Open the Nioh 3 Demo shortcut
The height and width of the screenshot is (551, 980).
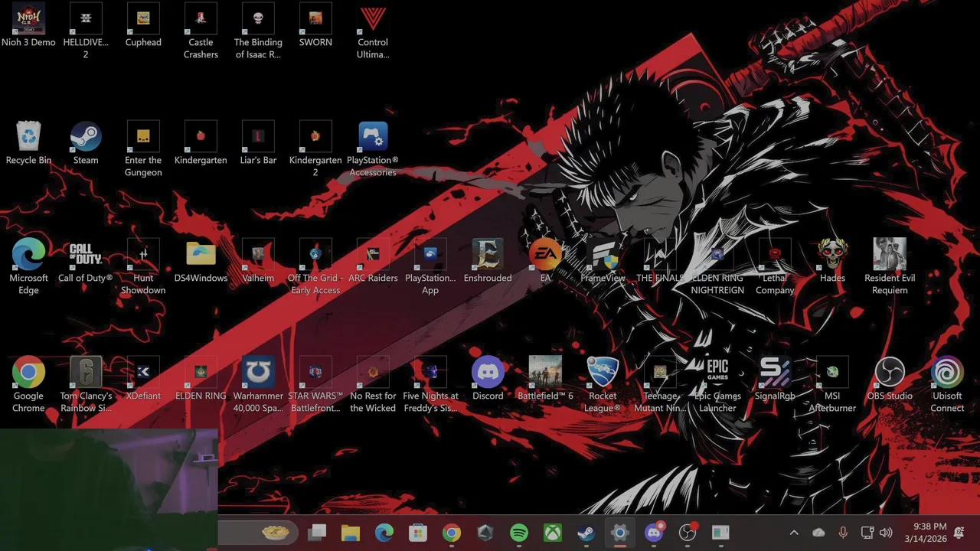[x=28, y=25]
